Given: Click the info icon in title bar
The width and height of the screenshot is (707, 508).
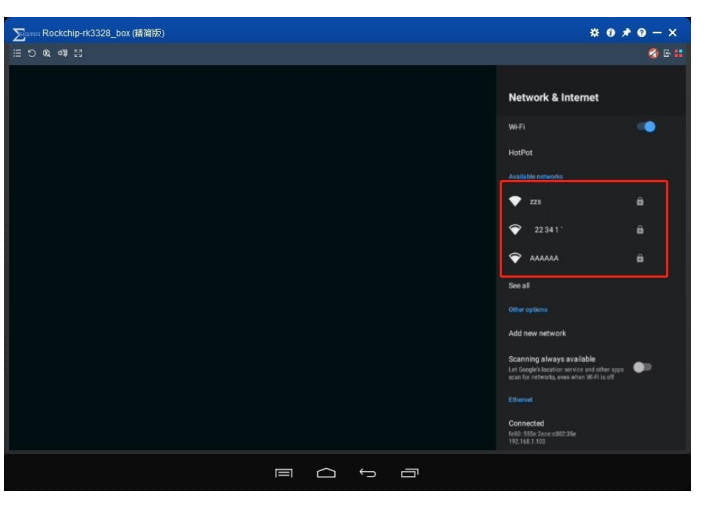Looking at the screenshot, I should 611,33.
